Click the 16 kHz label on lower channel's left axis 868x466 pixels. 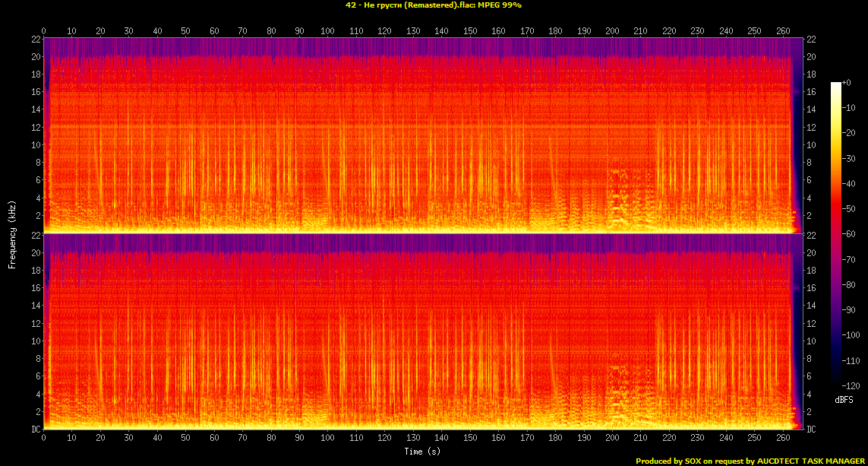tap(35, 288)
